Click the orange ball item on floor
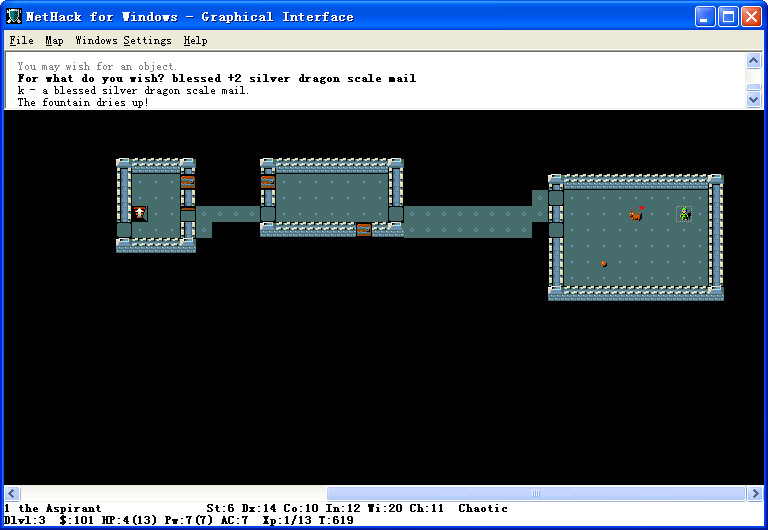768x530 pixels. pyautogui.click(x=604, y=264)
